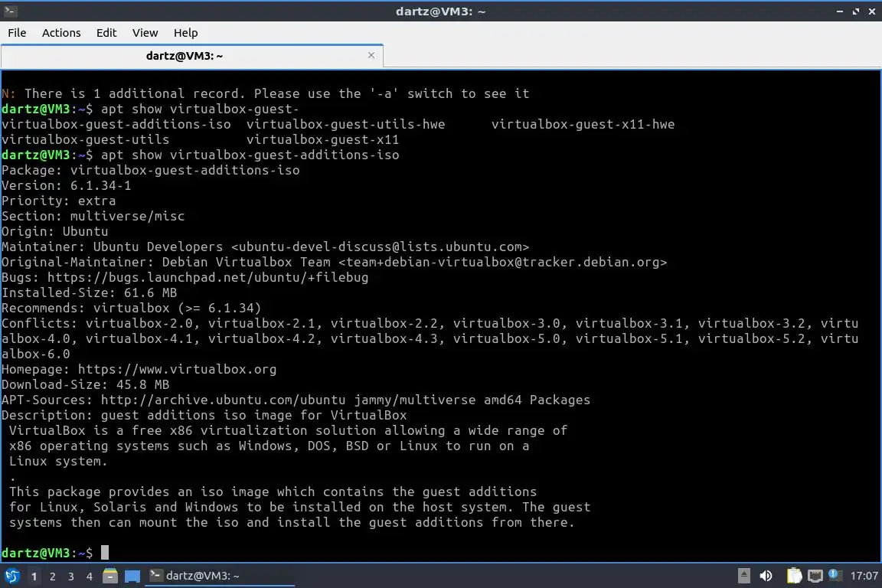Click the 'Origin: Ubuntu' line

pos(54,231)
